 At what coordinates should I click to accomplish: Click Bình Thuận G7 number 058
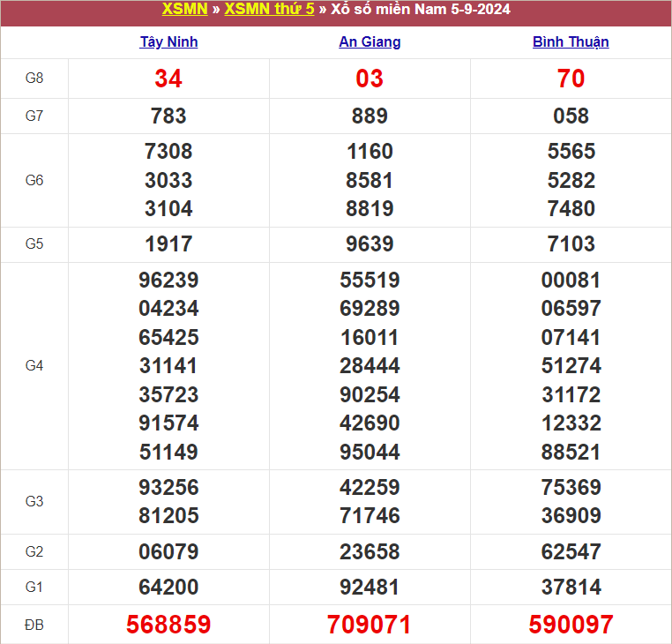click(571, 116)
